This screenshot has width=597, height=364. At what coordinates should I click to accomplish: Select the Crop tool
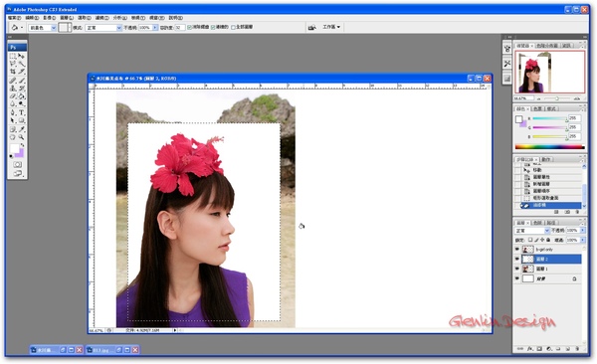[13, 72]
